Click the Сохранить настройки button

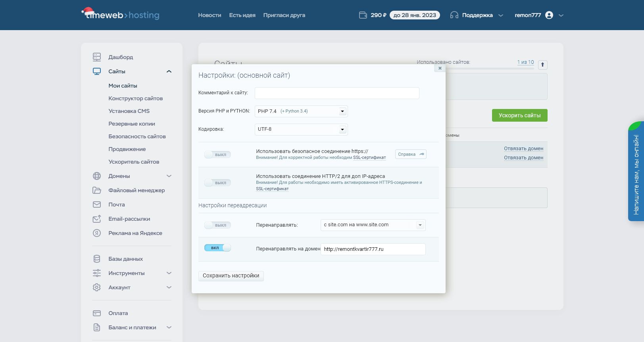231,276
